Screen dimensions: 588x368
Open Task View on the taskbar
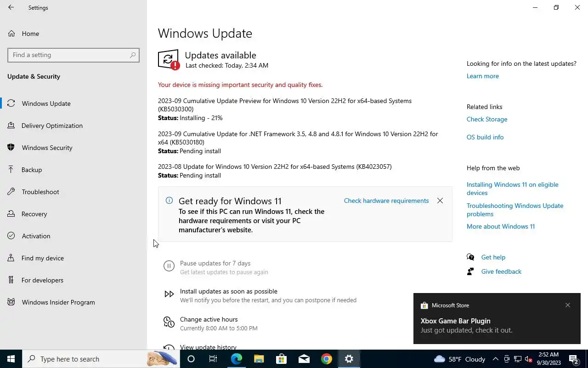(x=213, y=359)
